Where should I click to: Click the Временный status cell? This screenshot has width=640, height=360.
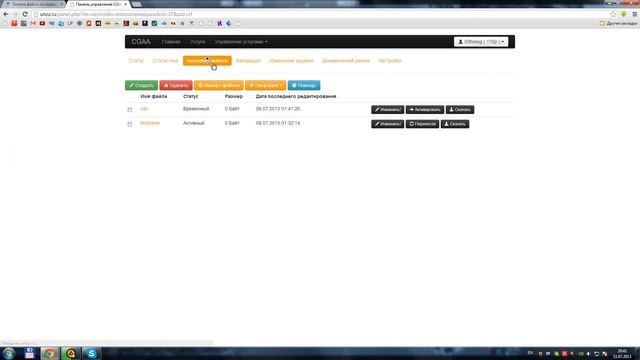[x=196, y=109]
